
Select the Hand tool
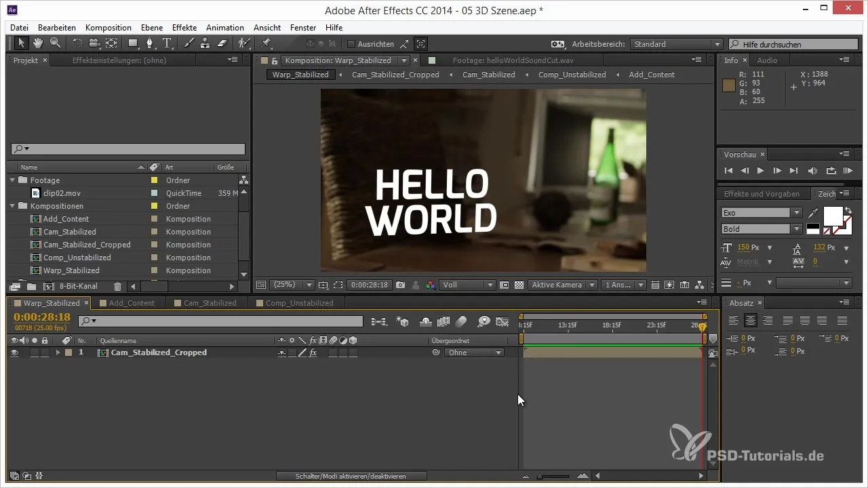pyautogui.click(x=38, y=43)
